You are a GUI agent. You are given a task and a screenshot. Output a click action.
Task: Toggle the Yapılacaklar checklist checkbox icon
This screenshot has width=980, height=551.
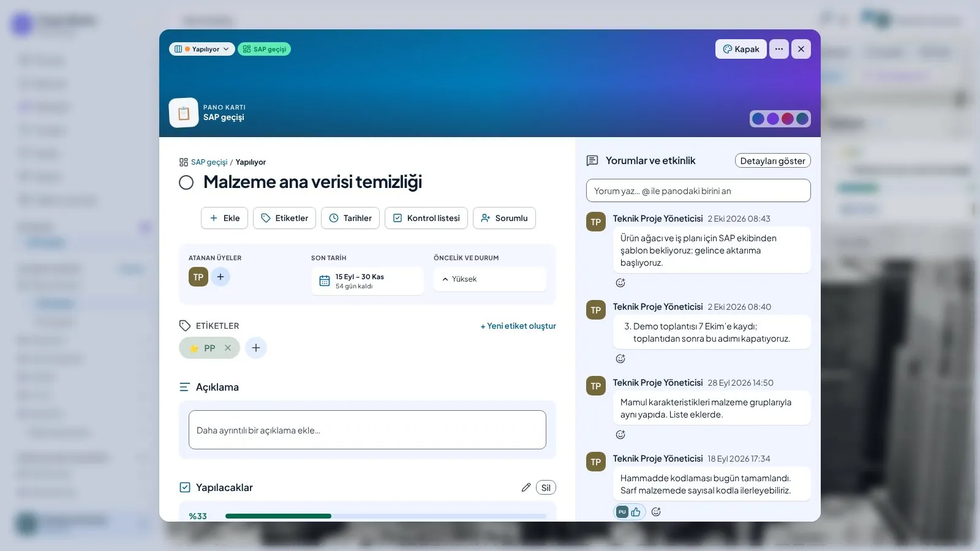coord(185,487)
